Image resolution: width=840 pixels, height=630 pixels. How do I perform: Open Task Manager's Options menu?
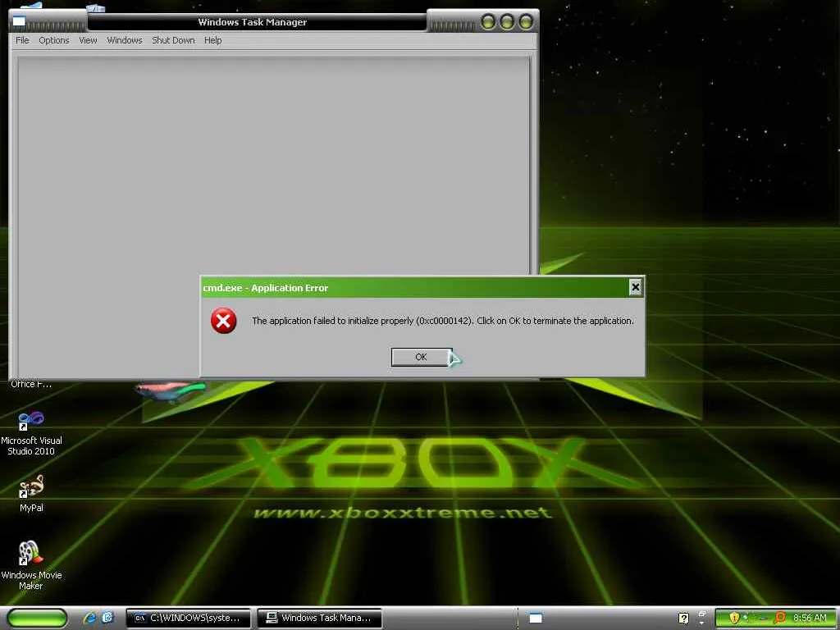click(x=54, y=40)
